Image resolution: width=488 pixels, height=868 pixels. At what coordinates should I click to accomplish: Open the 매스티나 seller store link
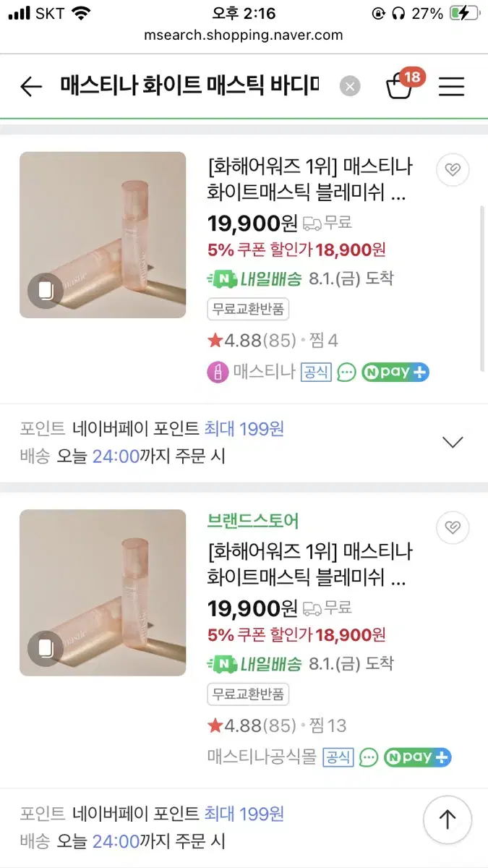[264, 373]
